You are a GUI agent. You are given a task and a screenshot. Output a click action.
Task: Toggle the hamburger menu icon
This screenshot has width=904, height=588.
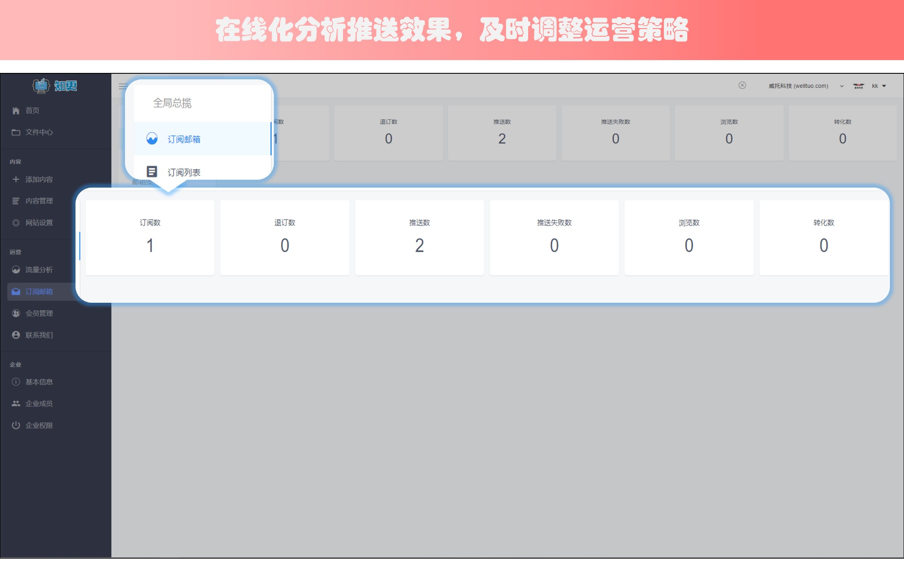(123, 86)
